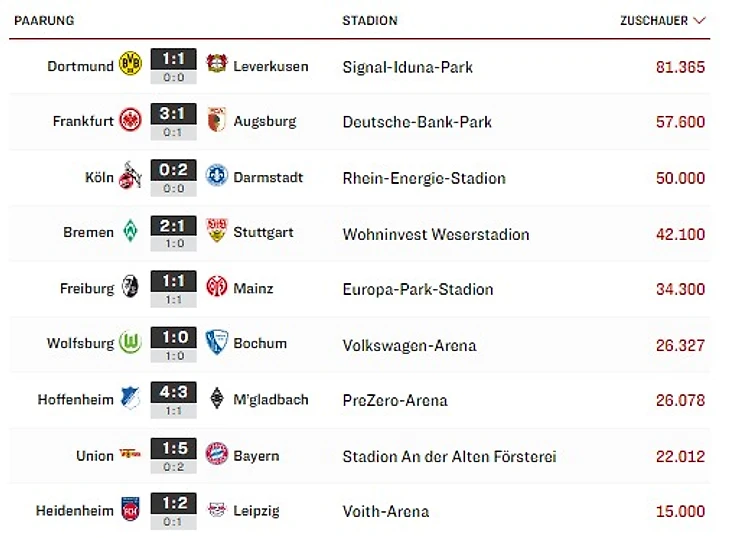This screenshot has width=730, height=538.
Task: Click the Signal-Iduna-Park stadium name
Action: (407, 67)
